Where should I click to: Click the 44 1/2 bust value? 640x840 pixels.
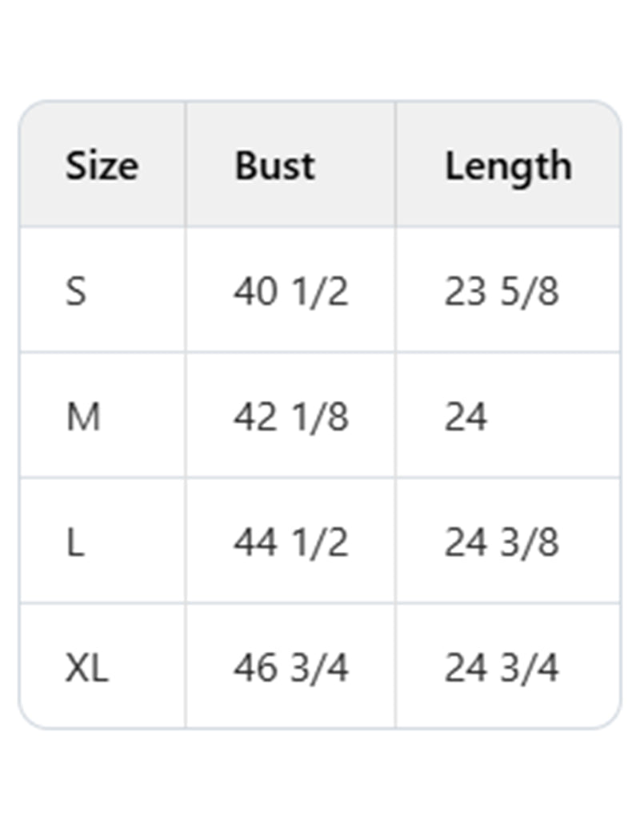point(290,542)
